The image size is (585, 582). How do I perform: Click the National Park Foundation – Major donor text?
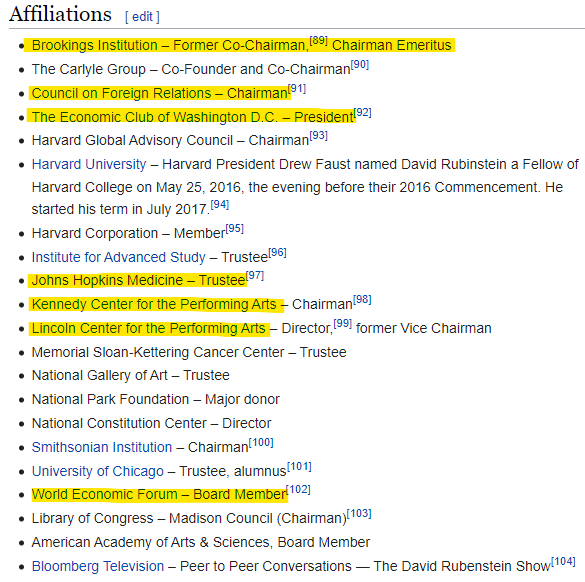(156, 400)
